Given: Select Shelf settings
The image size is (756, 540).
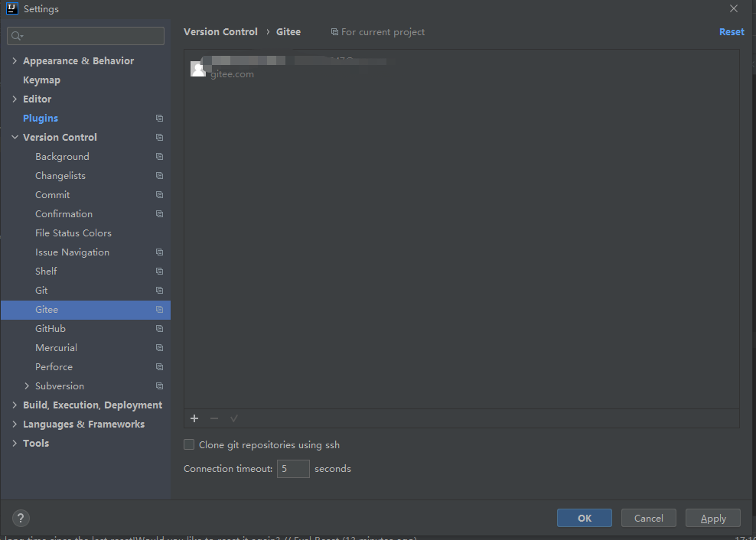Looking at the screenshot, I should (46, 272).
